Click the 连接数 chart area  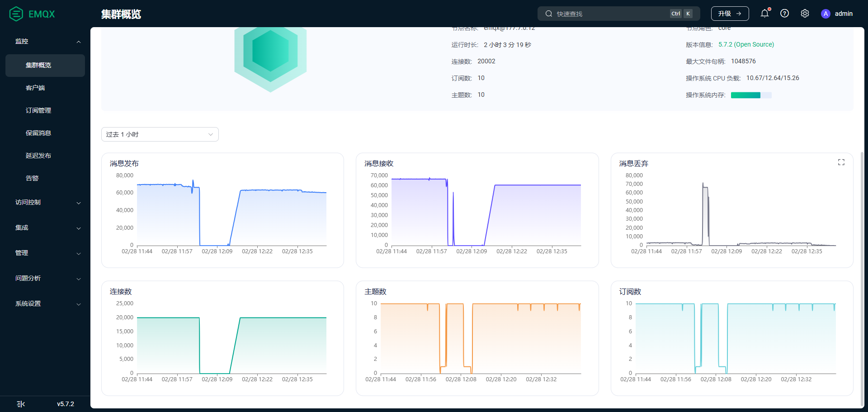231,339
